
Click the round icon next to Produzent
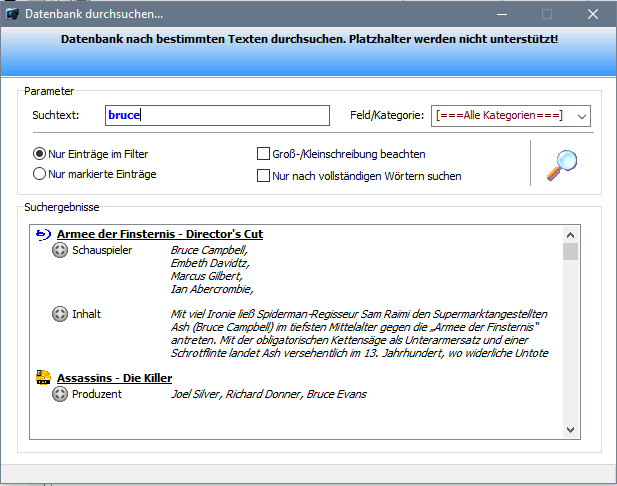point(60,394)
